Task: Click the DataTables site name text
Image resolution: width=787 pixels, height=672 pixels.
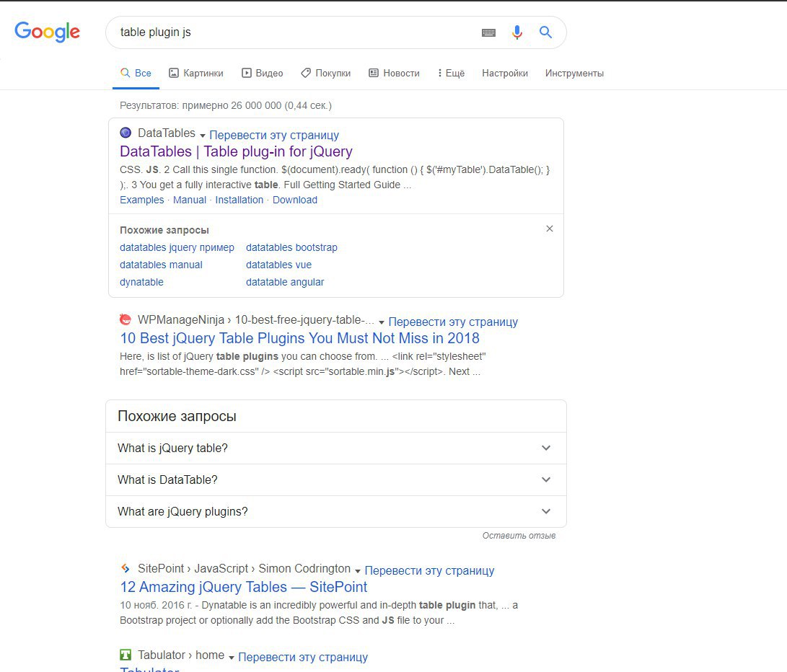Action: coord(166,133)
